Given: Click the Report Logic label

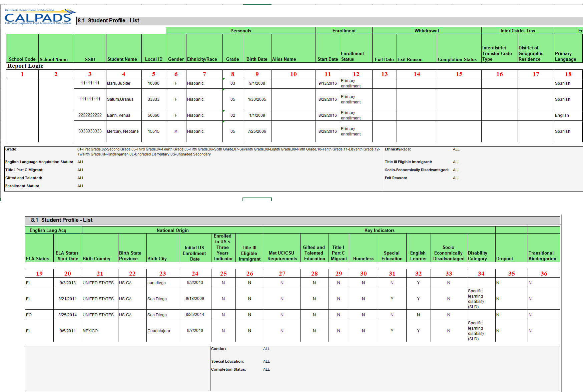Looking at the screenshot, I should 25,66.
